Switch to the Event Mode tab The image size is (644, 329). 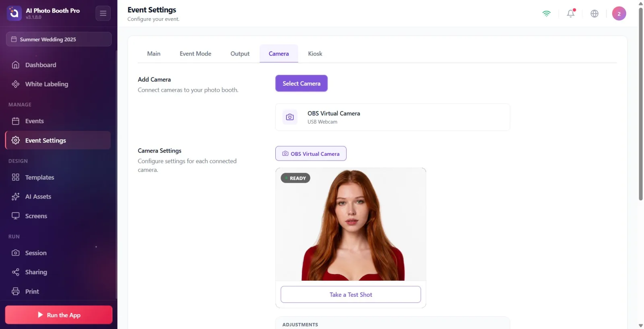[x=195, y=54]
